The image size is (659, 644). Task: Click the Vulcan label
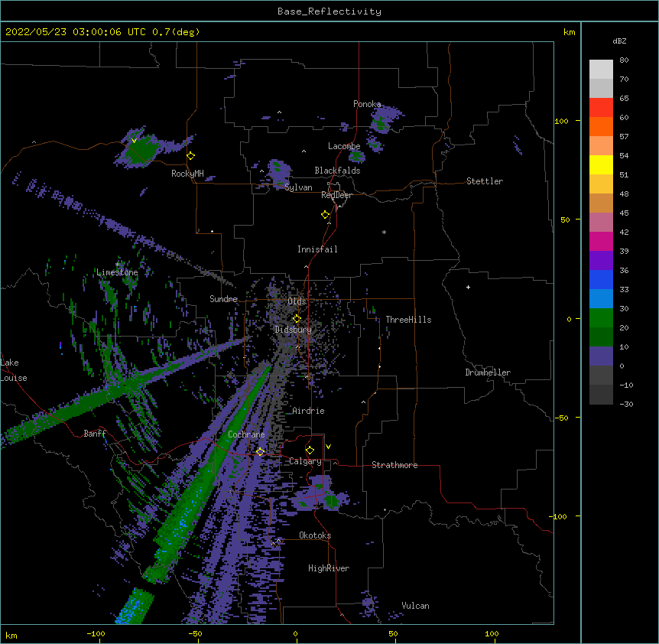[x=415, y=606]
